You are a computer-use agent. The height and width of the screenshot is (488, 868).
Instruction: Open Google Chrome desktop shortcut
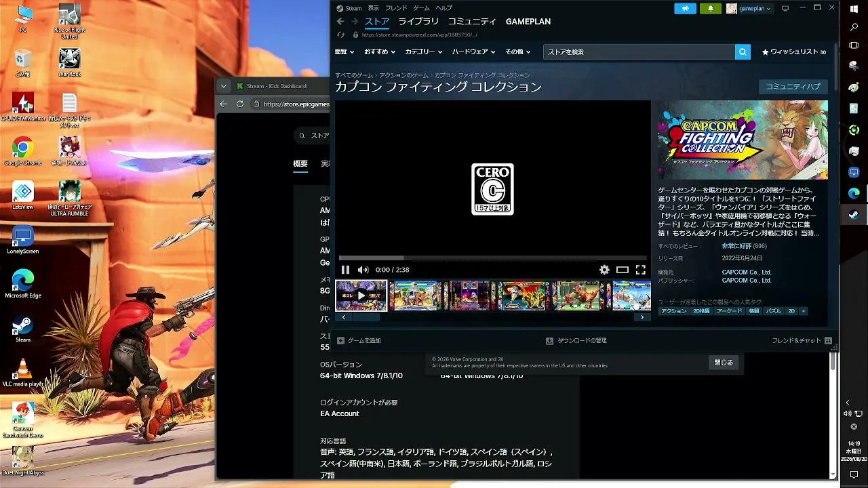tap(23, 151)
